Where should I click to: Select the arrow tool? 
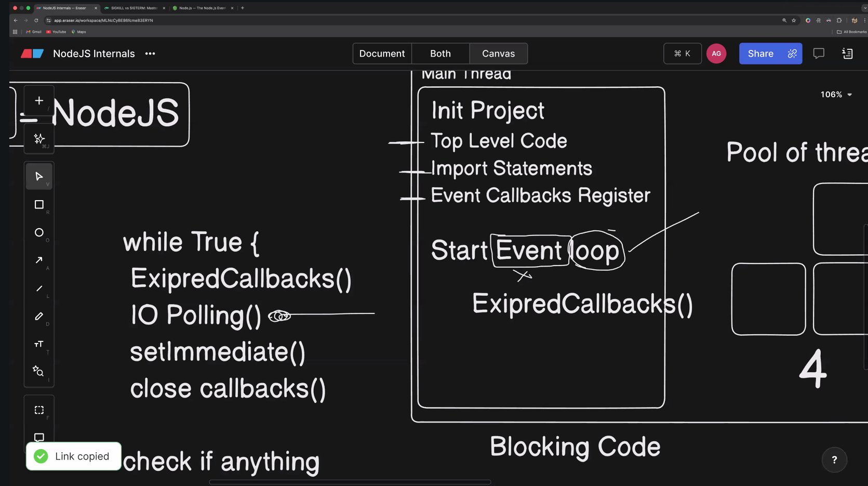[39, 260]
